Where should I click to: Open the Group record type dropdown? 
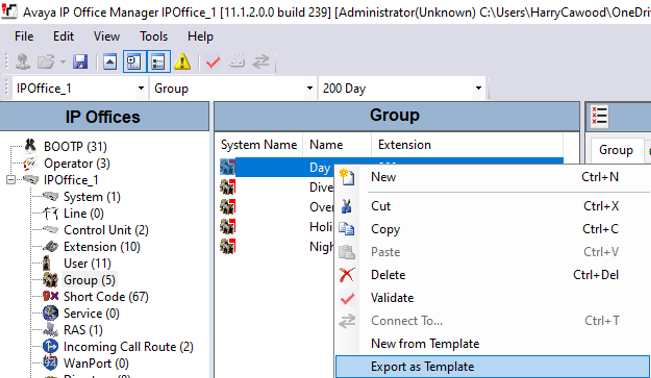(x=309, y=88)
